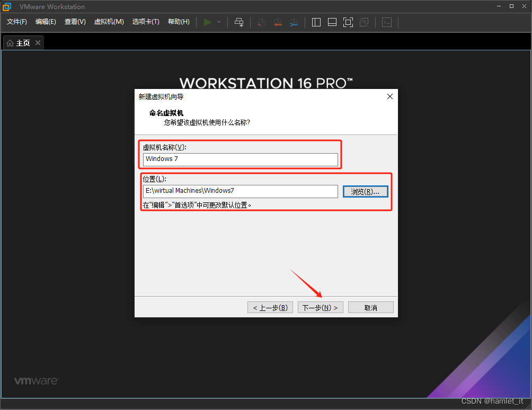Click the 命名虚拟机 heading text
Viewport: 532px width, 410px height.
pyautogui.click(x=166, y=113)
